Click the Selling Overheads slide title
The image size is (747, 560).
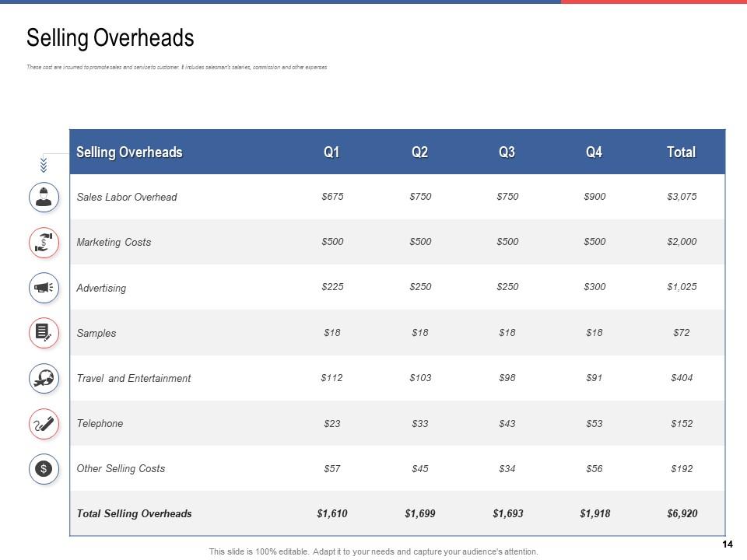(110, 38)
